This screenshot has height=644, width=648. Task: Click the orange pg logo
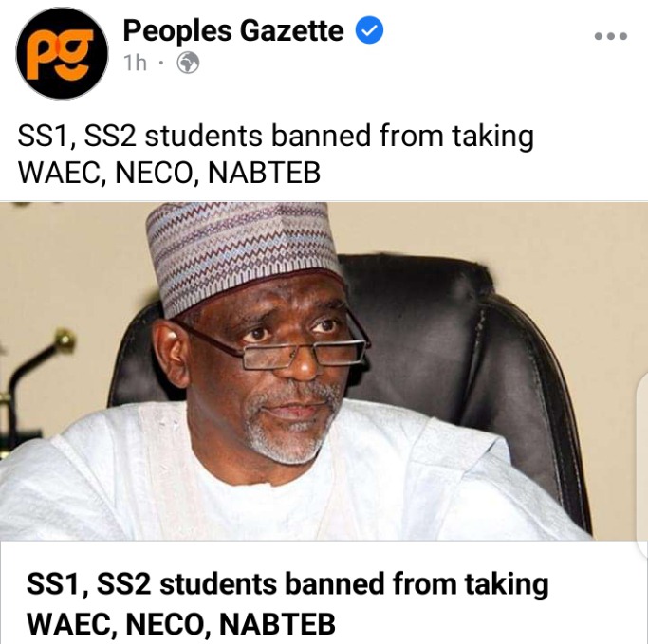(60, 54)
